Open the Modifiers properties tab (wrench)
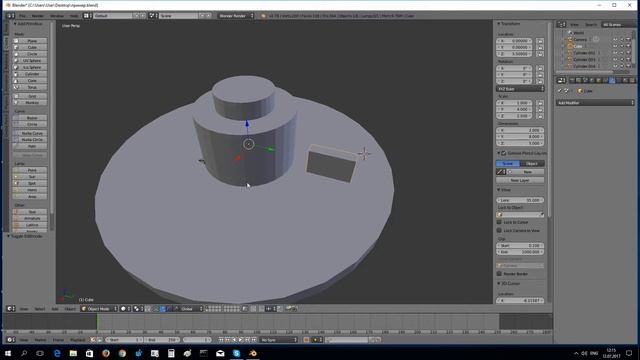This screenshot has width=640, height=360. 612,80
